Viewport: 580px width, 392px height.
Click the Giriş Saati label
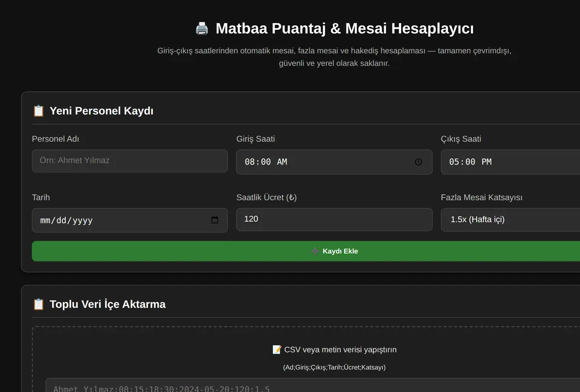click(256, 139)
